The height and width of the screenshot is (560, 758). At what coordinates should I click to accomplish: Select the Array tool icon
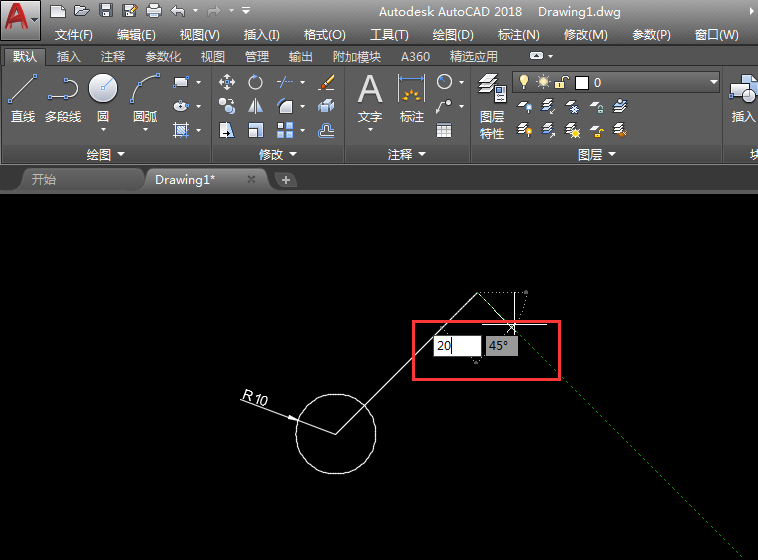click(x=285, y=130)
